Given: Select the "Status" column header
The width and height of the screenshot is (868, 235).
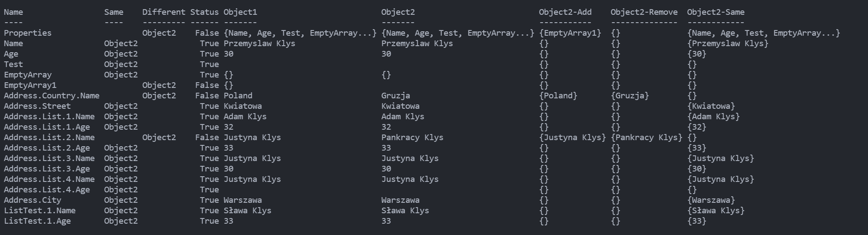Looking at the screenshot, I should coord(204,12).
